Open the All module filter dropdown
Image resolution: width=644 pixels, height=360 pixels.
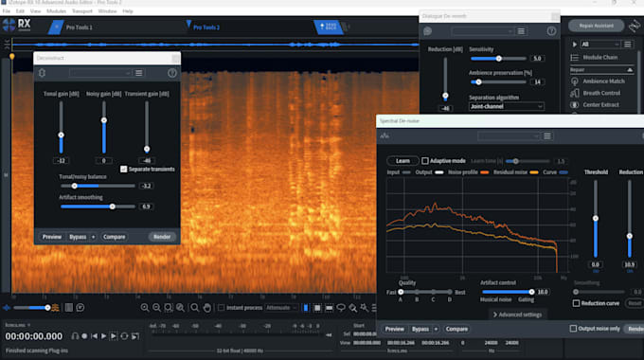[x=600, y=44]
